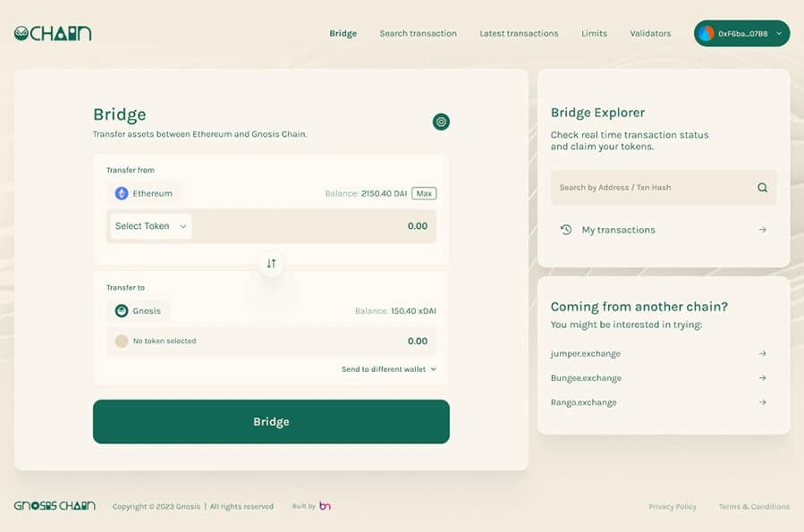Open wallet account dropdown chevron
This screenshot has width=804, height=532.
tap(779, 34)
